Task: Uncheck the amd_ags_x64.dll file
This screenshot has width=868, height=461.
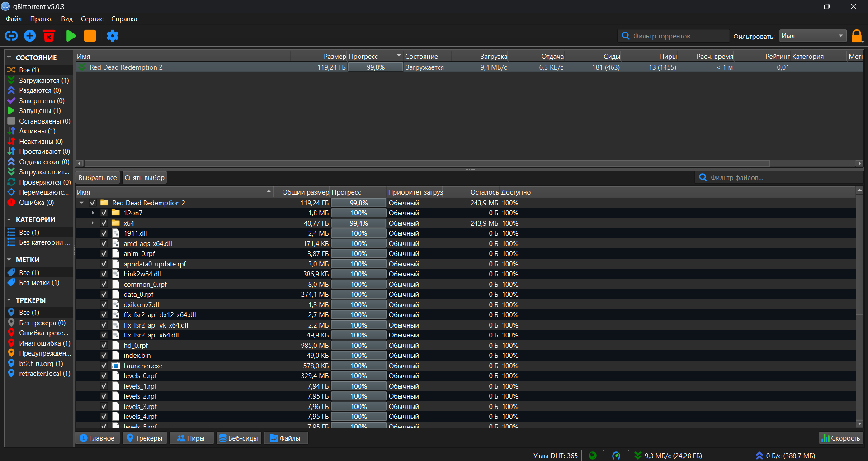Action: (104, 244)
